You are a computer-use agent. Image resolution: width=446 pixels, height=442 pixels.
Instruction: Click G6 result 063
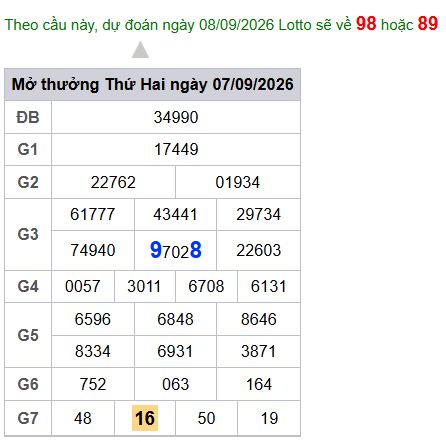(175, 384)
